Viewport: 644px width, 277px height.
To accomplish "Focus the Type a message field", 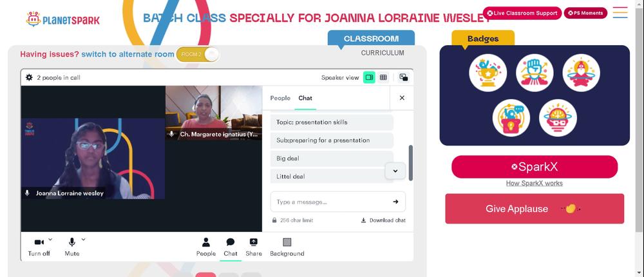I will coord(338,202).
